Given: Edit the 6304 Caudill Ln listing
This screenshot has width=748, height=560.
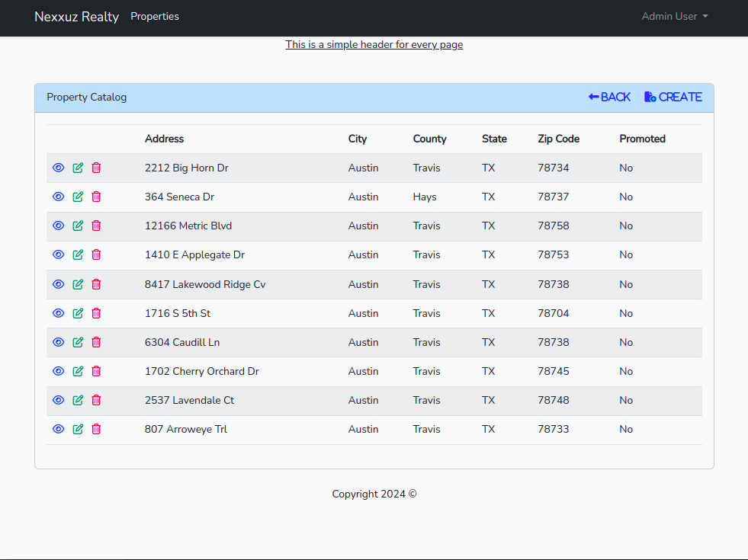Looking at the screenshot, I should coord(78,342).
